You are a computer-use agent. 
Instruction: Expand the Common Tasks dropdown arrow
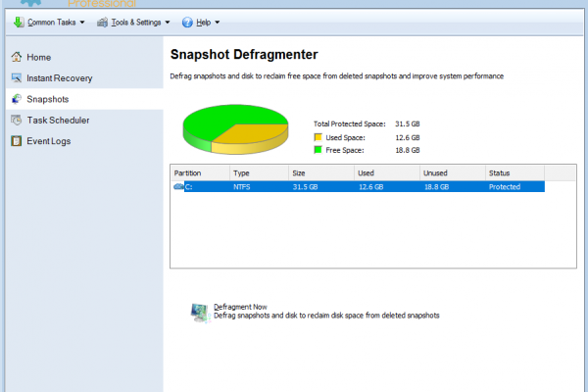81,22
